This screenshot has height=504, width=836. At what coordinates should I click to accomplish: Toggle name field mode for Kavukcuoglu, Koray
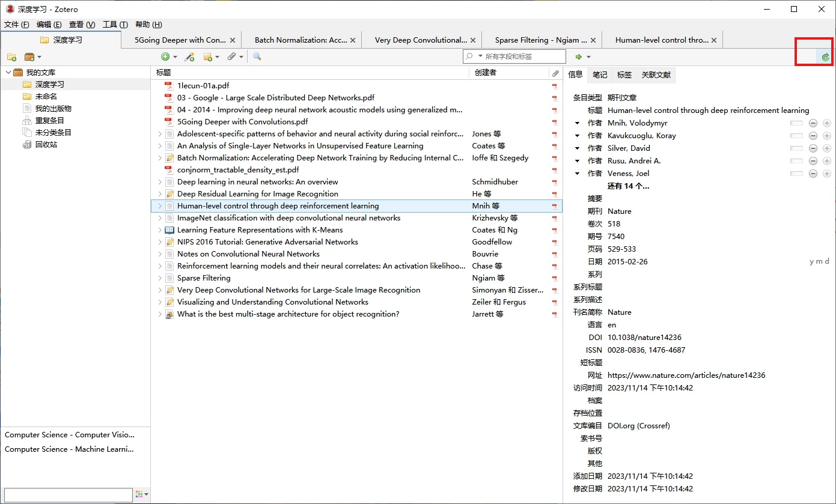[796, 136]
